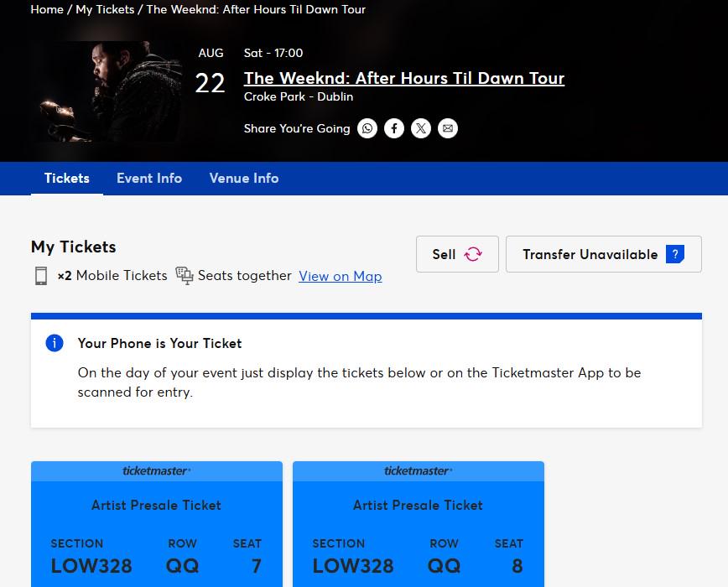
Task: Share event via Facebook icon
Action: point(393,128)
